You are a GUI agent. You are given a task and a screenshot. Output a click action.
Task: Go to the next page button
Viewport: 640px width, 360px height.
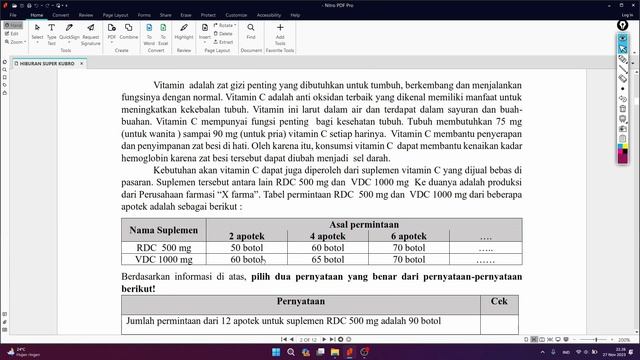(x=324, y=339)
